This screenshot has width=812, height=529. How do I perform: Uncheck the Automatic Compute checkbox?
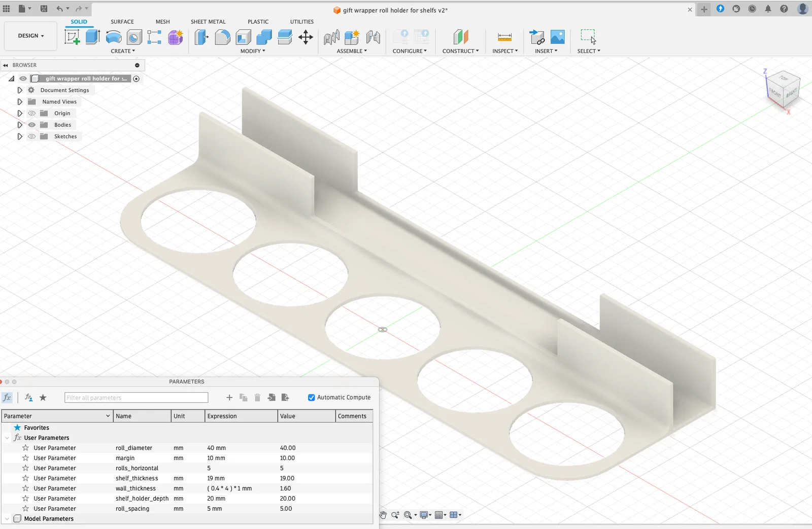[x=312, y=398]
